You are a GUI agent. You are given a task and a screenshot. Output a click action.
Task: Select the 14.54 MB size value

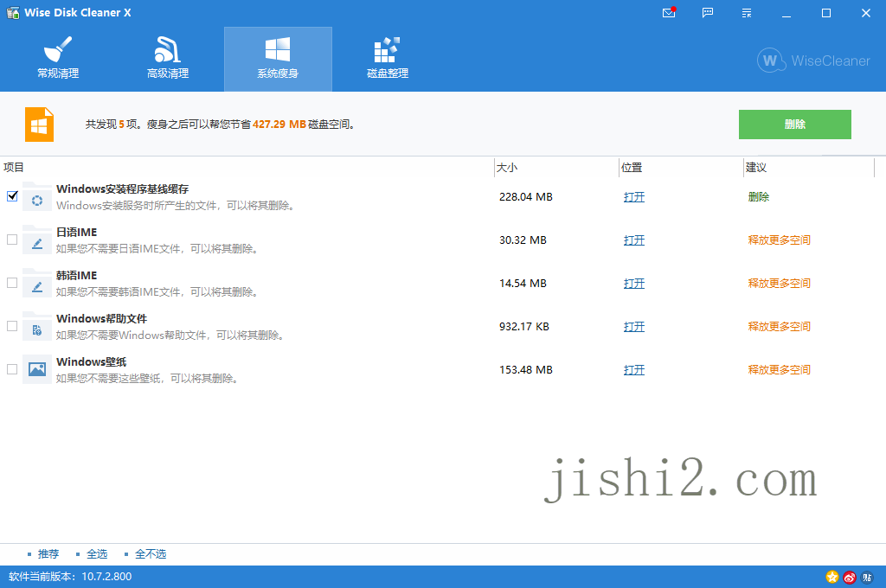coord(523,284)
